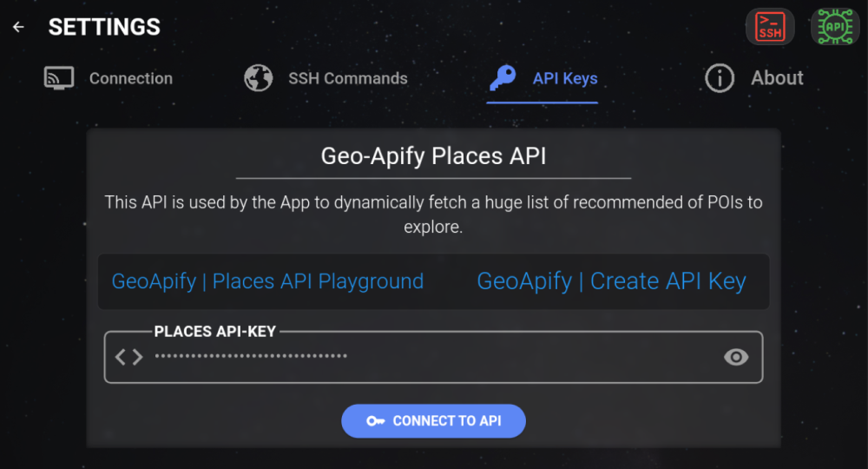
Task: Click the PLACES API-KEY field label
Action: (214, 331)
